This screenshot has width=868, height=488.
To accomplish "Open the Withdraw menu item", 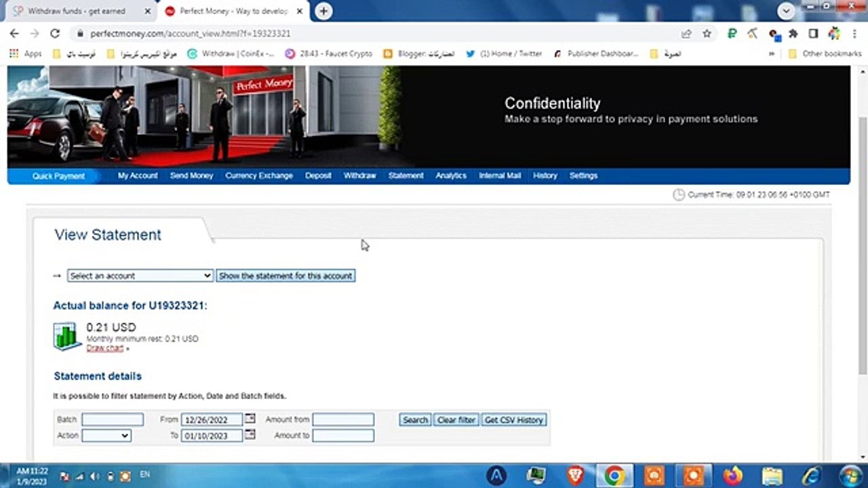I will (359, 176).
